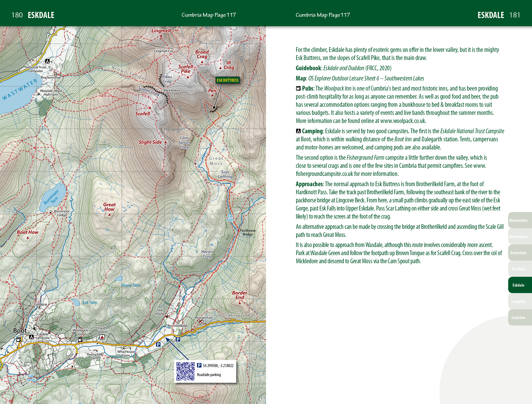Image resolution: width=532 pixels, height=404 pixels.
Task: Select the Borrowdale side tab
Action: [520, 220]
